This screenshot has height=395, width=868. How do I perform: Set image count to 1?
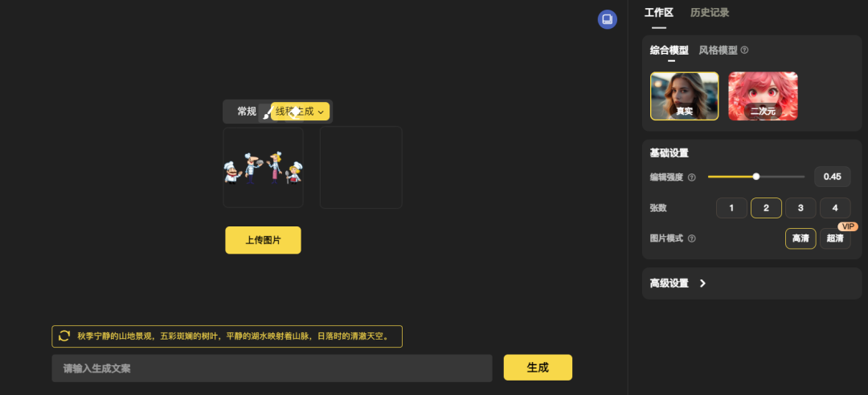pyautogui.click(x=731, y=208)
